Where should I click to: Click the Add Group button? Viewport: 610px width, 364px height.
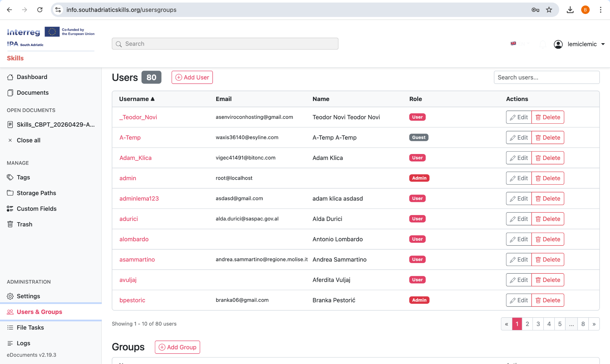click(177, 347)
